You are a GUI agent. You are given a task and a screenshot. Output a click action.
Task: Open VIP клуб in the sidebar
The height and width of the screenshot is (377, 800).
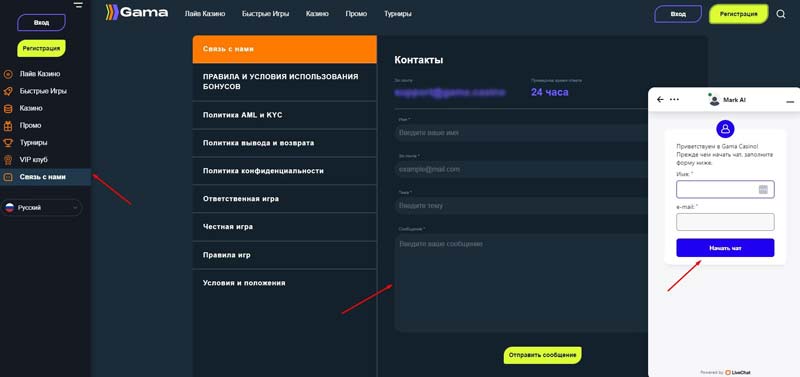point(33,160)
